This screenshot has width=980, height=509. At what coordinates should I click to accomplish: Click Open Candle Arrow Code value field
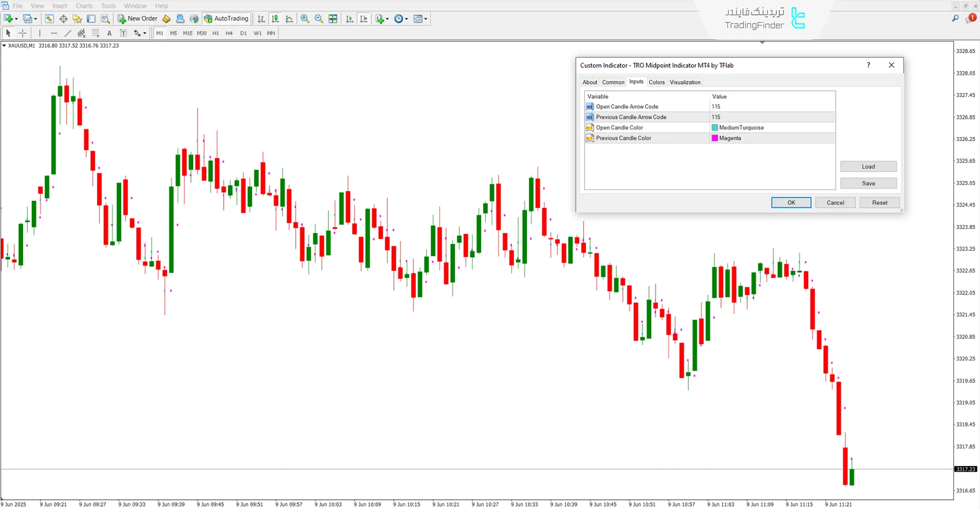click(x=772, y=107)
